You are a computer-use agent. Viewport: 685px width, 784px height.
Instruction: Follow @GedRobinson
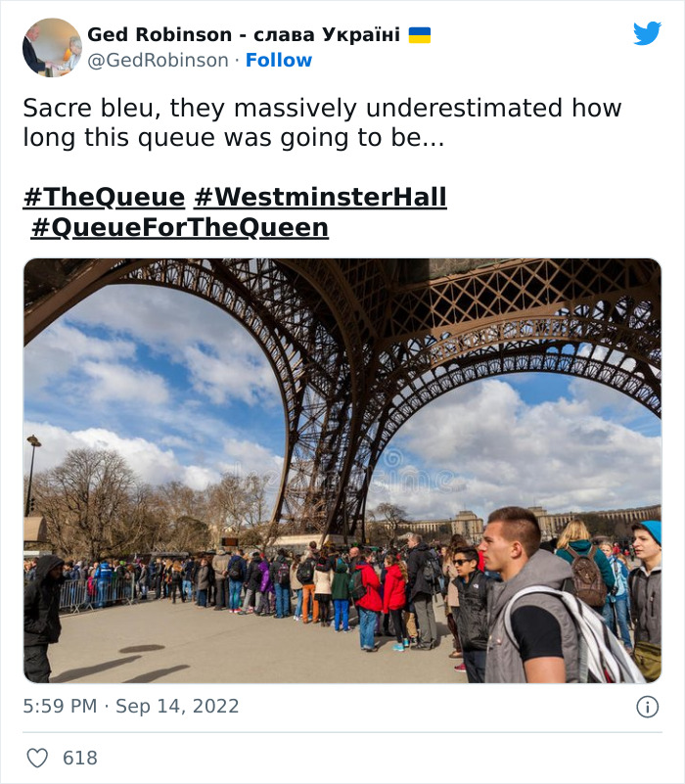tap(279, 60)
